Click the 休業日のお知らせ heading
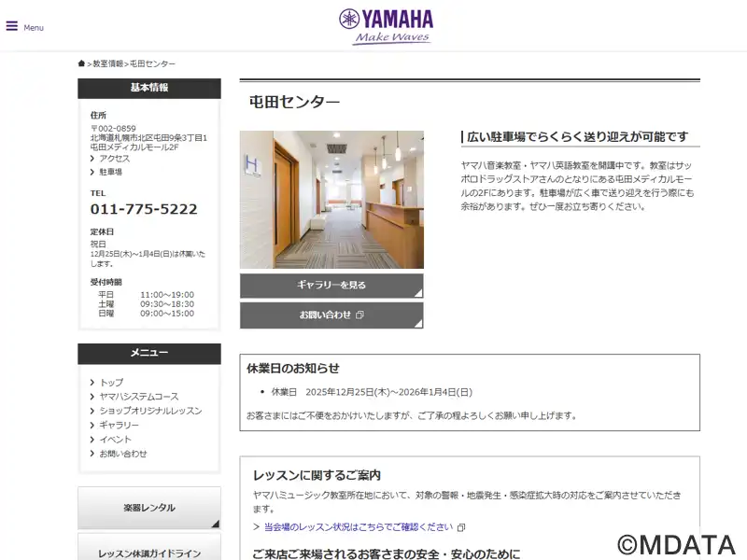Viewport: 747px width, 560px height. (x=293, y=369)
